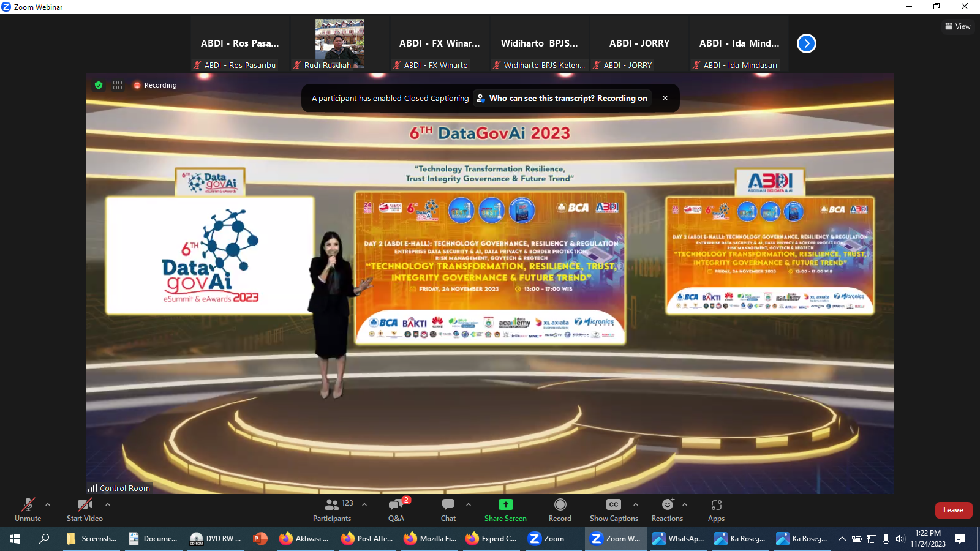Click 'Who can see this transcript?' link
The width and height of the screenshot is (980, 551).
[x=562, y=98]
